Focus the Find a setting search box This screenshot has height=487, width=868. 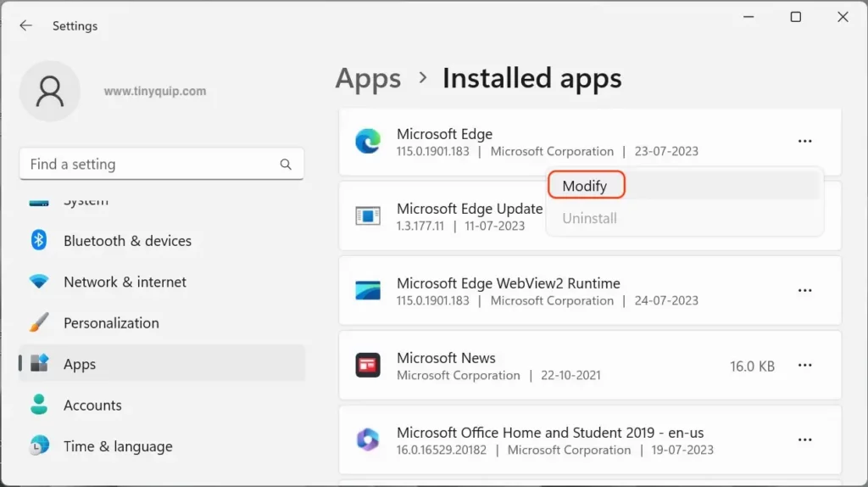[x=162, y=164]
